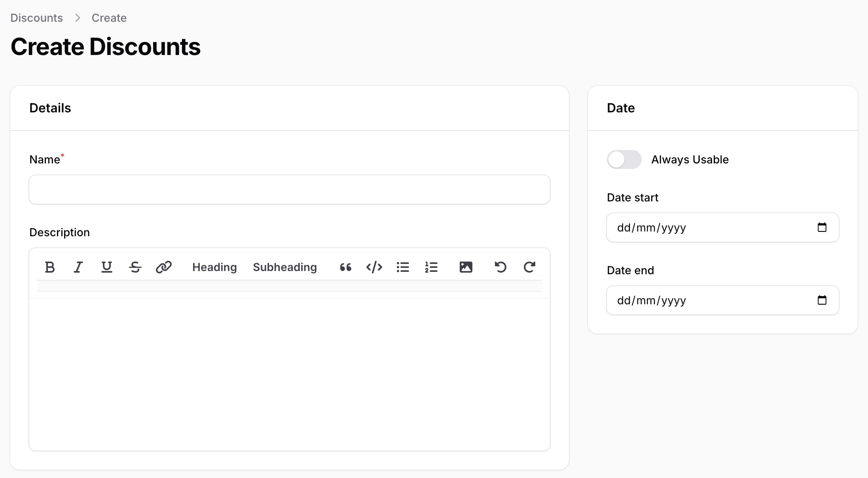The width and height of the screenshot is (868, 478).
Task: Click the Always Usable label text
Action: tap(690, 159)
